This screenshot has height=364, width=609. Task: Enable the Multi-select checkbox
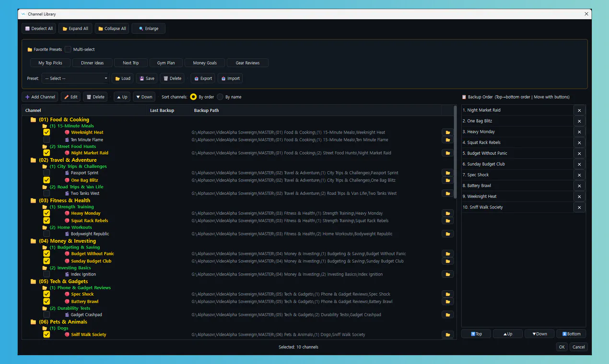point(68,49)
